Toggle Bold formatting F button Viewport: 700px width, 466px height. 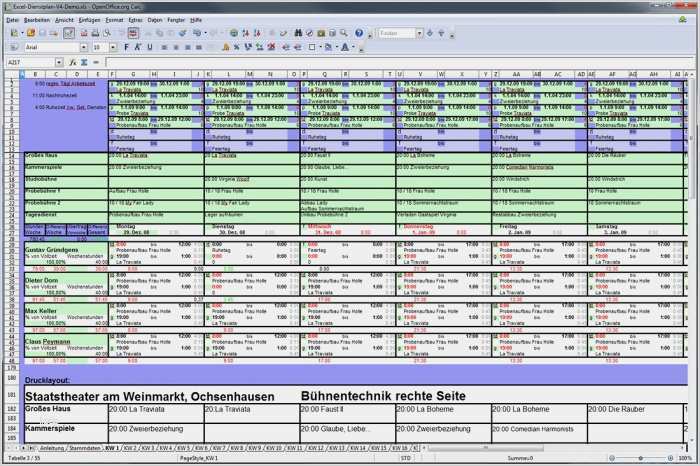pyautogui.click(x=126, y=47)
